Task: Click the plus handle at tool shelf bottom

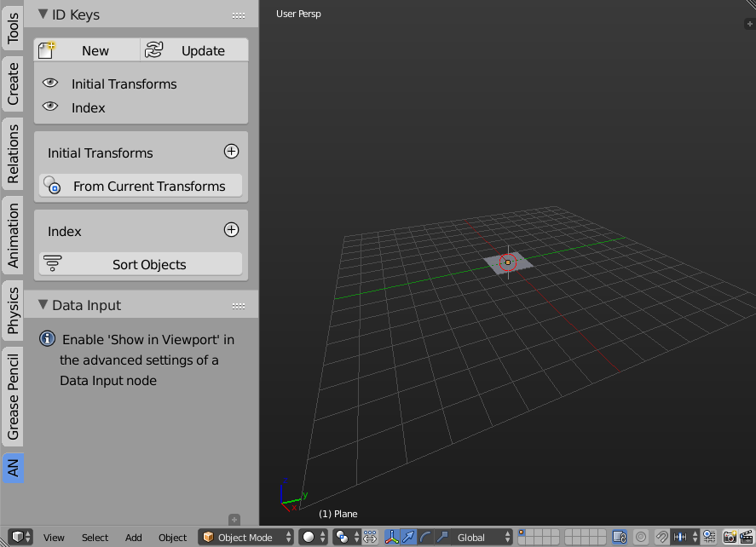Action: coord(234,520)
